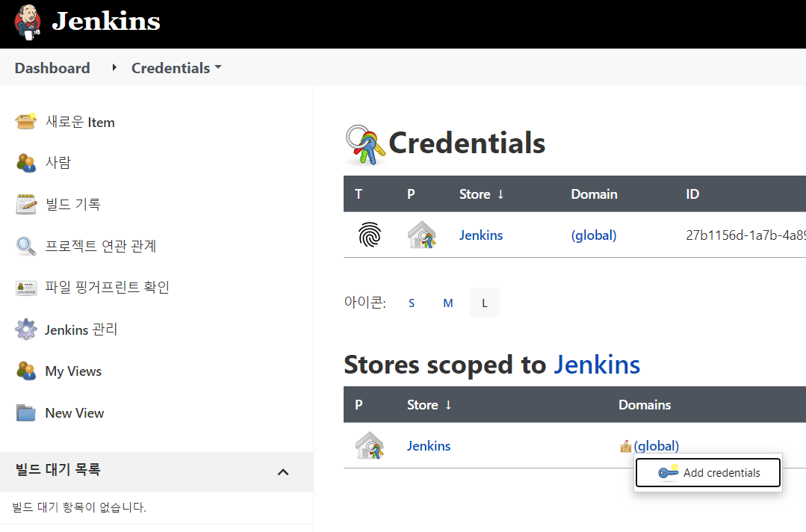Image resolution: width=806 pixels, height=532 pixels.
Task: Click the 빌드 기록 notepad icon
Action: point(25,204)
